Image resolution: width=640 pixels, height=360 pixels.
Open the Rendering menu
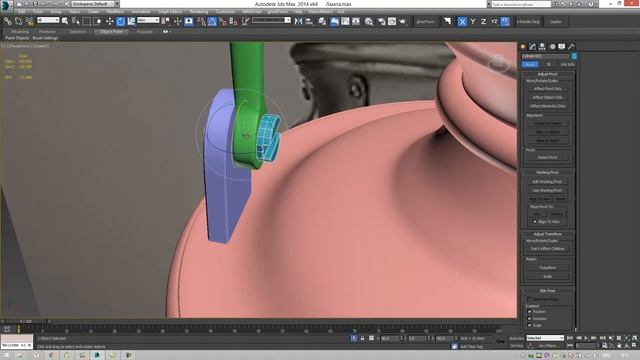coord(199,12)
